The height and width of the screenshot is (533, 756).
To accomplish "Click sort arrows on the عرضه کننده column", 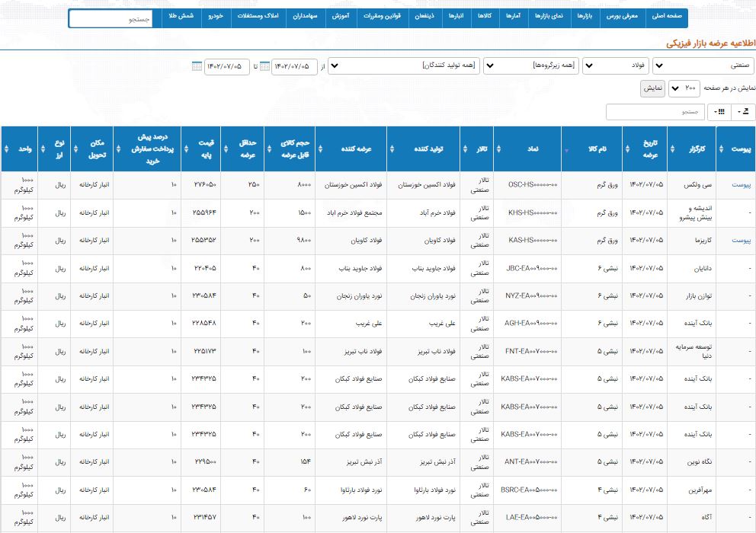I will click(x=320, y=149).
